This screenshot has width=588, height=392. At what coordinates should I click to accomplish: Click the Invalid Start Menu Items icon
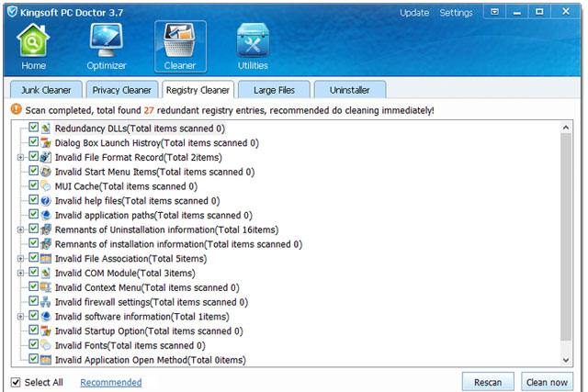[x=45, y=172]
